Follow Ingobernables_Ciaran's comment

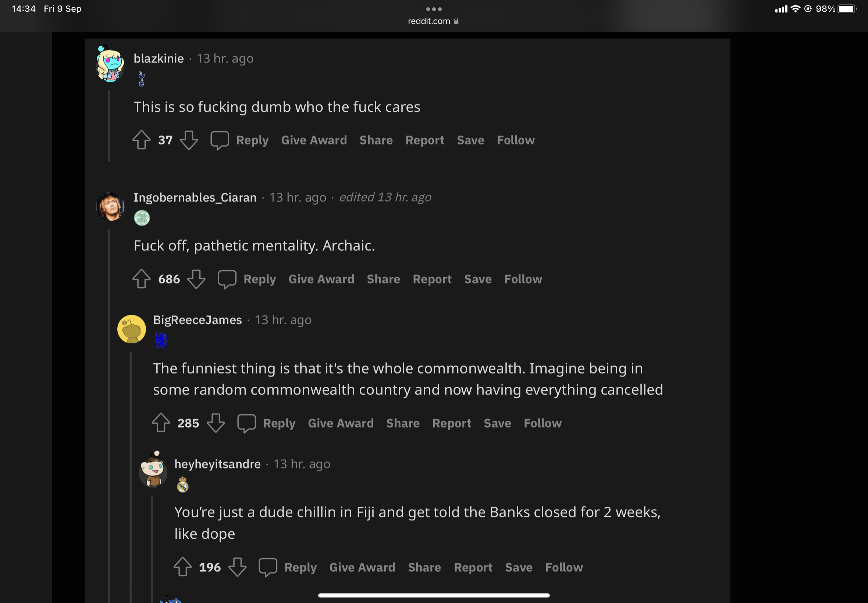pyautogui.click(x=523, y=279)
